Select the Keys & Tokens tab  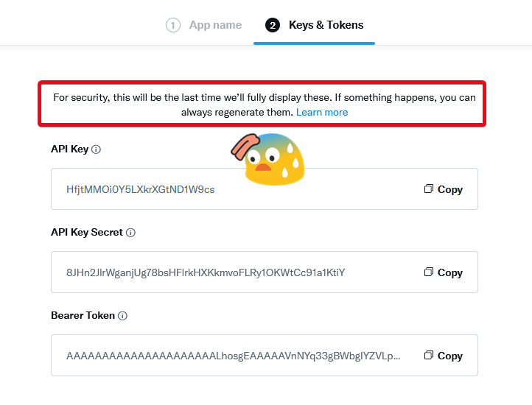pyautogui.click(x=326, y=25)
